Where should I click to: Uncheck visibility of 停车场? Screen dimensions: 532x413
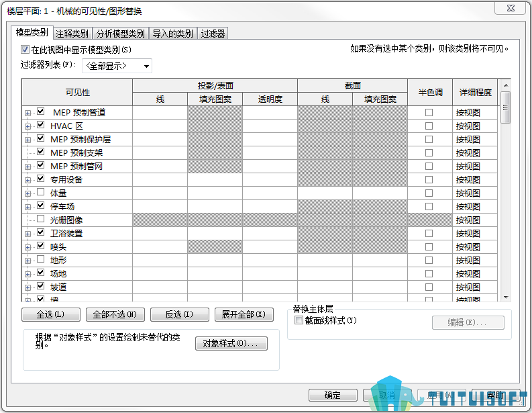click(41, 205)
